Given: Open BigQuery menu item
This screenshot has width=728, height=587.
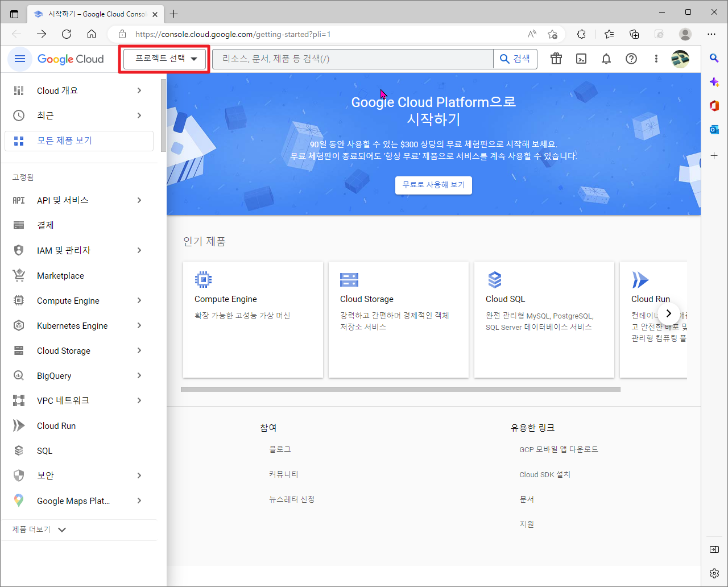Looking at the screenshot, I should (x=79, y=375).
